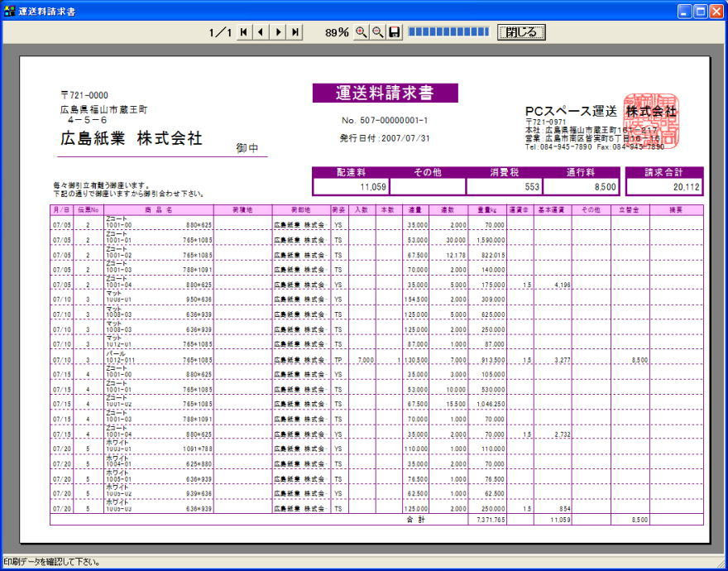728x571 pixels.
Task: Go to next page arrow
Action: pyautogui.click(x=278, y=32)
